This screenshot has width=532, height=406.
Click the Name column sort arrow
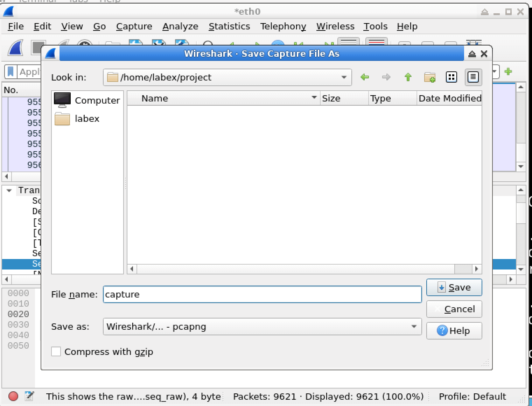(x=314, y=98)
